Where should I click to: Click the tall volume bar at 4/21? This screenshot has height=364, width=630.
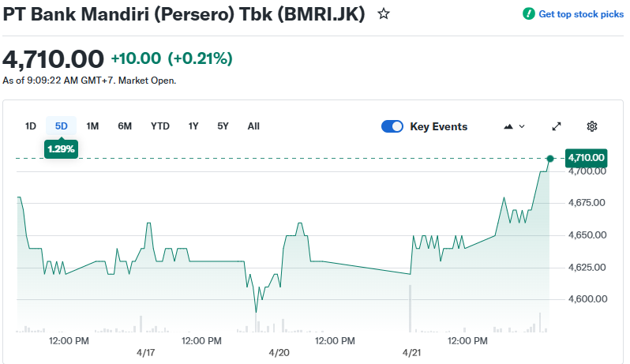point(411,310)
